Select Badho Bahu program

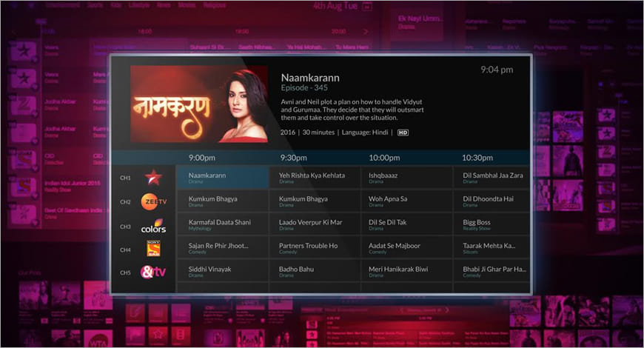point(315,271)
